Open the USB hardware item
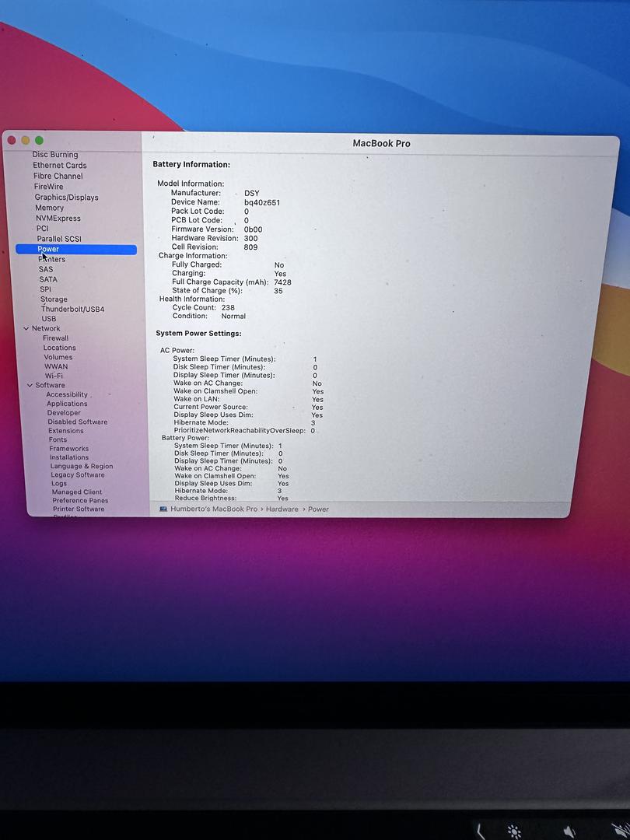This screenshot has height=840, width=630. [x=49, y=319]
